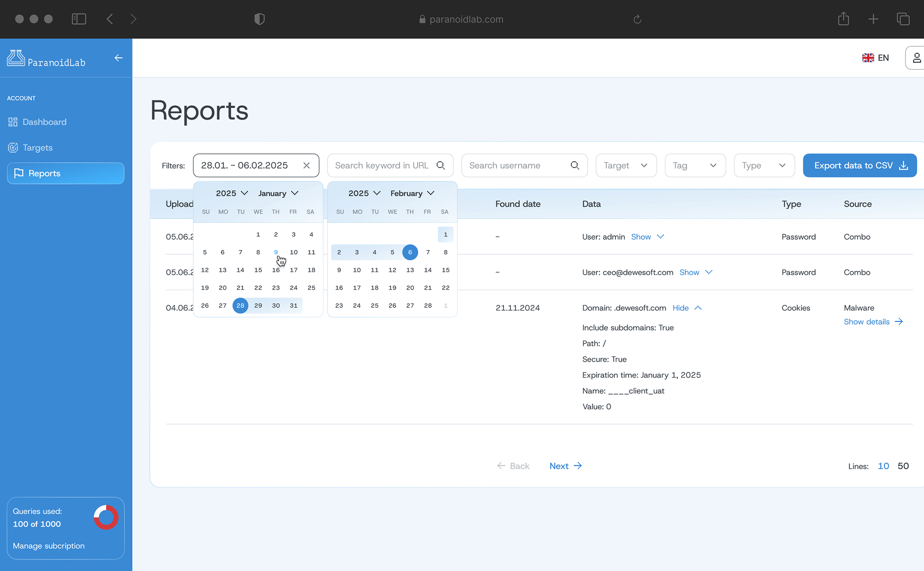Select January 16 in the calendar
924x571 pixels.
[x=276, y=270]
